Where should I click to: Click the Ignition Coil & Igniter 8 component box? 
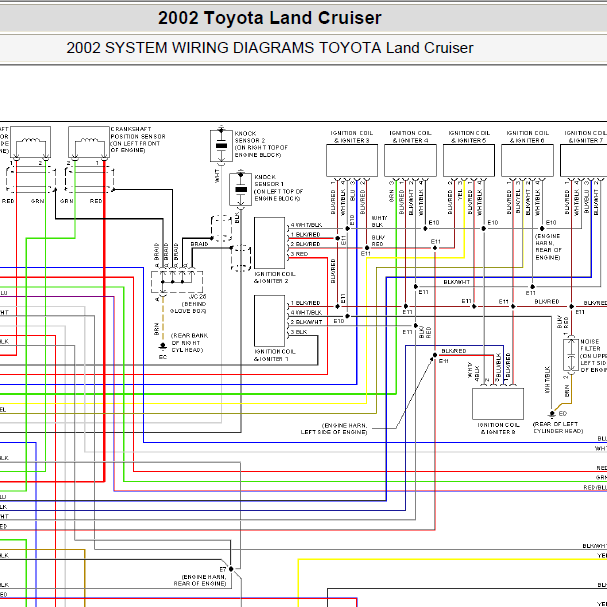498,404
